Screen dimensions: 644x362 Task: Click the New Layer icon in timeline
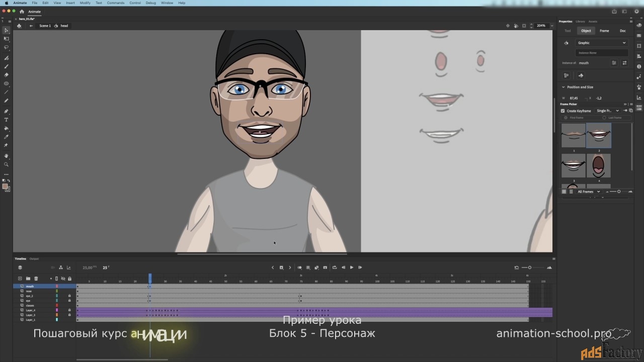[x=20, y=279]
